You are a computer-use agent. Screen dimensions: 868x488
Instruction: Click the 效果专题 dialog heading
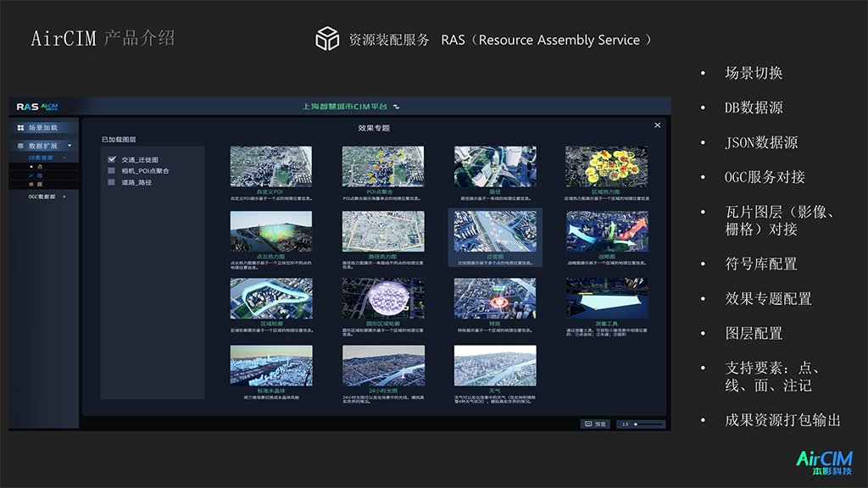pyautogui.click(x=374, y=128)
